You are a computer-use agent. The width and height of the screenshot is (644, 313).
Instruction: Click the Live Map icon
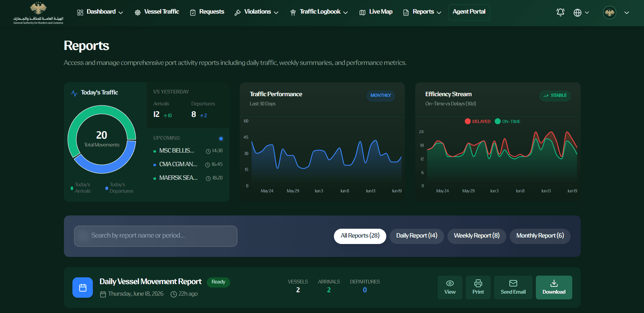362,13
